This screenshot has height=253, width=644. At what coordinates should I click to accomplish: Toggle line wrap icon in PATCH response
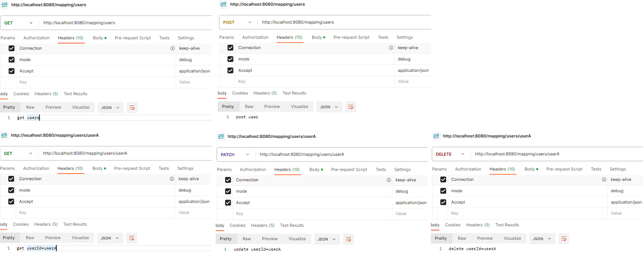tap(348, 239)
